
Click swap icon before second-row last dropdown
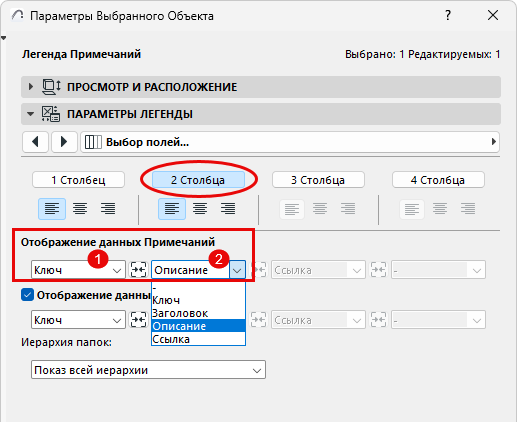pyautogui.click(x=378, y=320)
